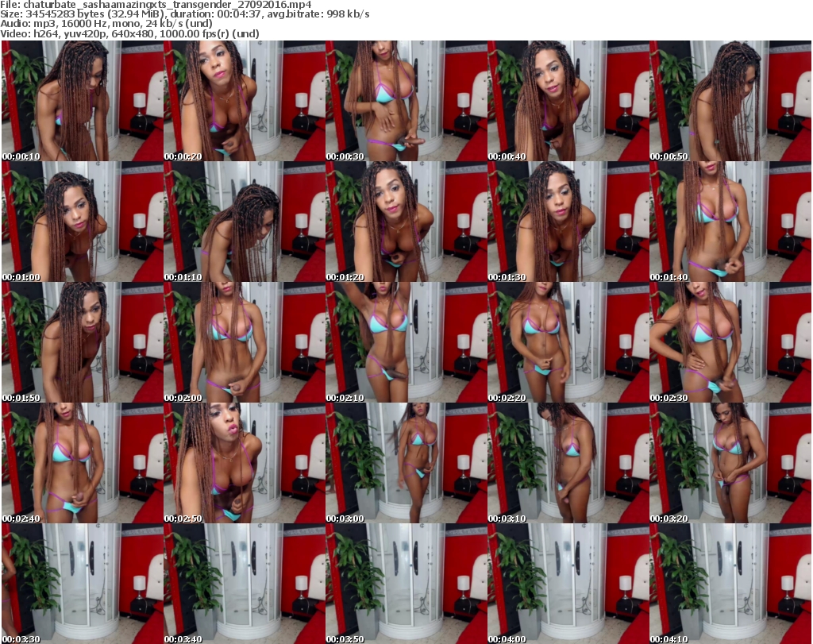Choose the thumbnail marked 00:04:10
The height and width of the screenshot is (644, 813).
click(x=730, y=584)
